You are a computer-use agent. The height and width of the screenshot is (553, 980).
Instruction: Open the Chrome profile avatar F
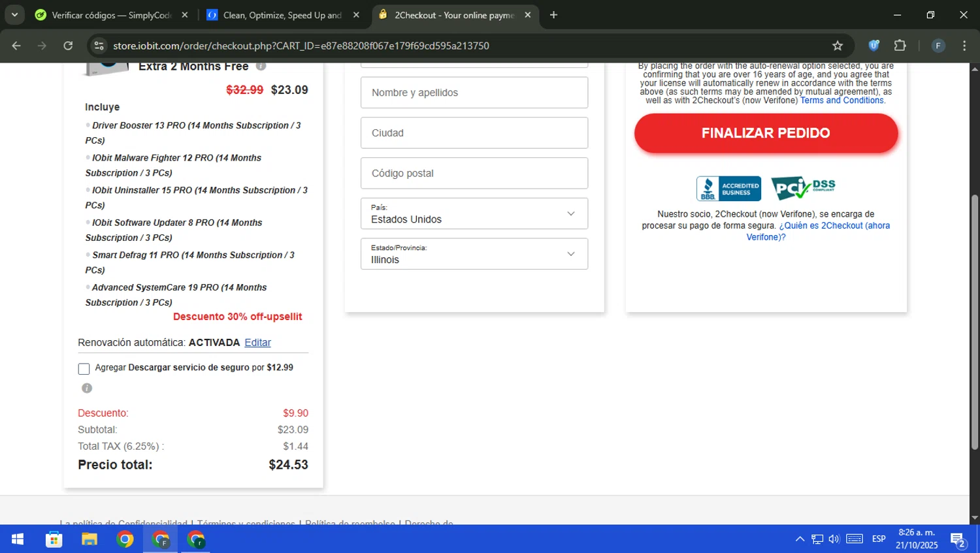(938, 46)
